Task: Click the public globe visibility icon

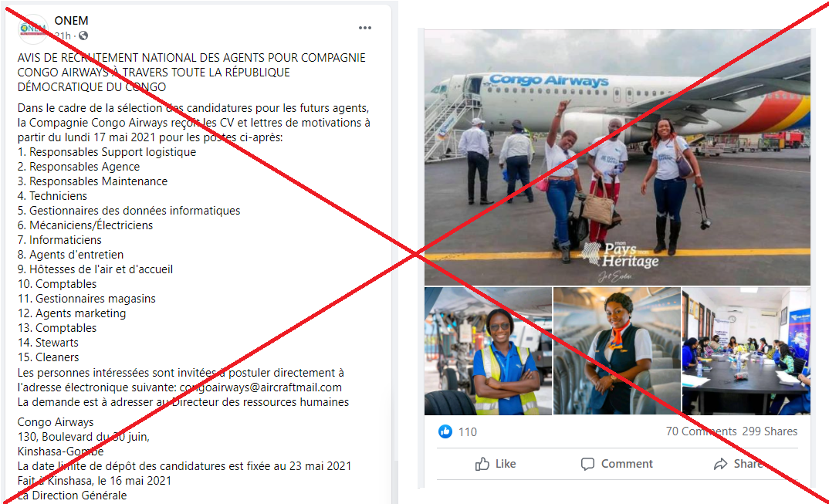Action: (83, 36)
